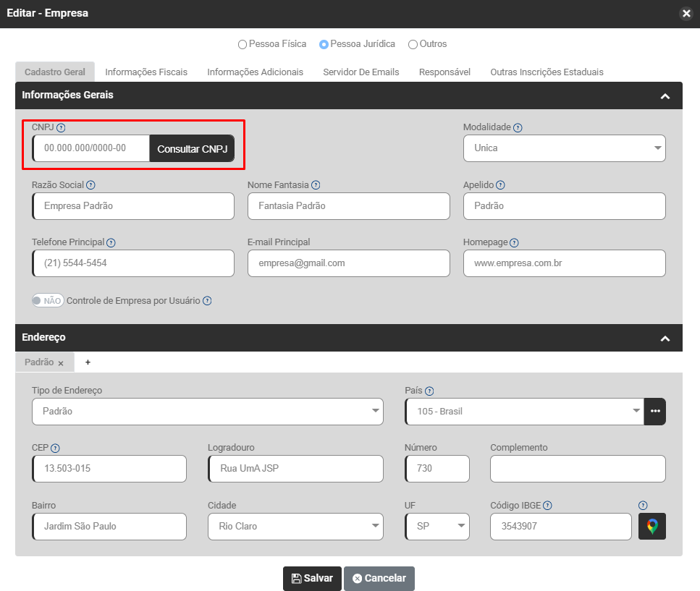The width and height of the screenshot is (700, 591).
Task: Click the help icon next to CNPJ
Action: [61, 128]
